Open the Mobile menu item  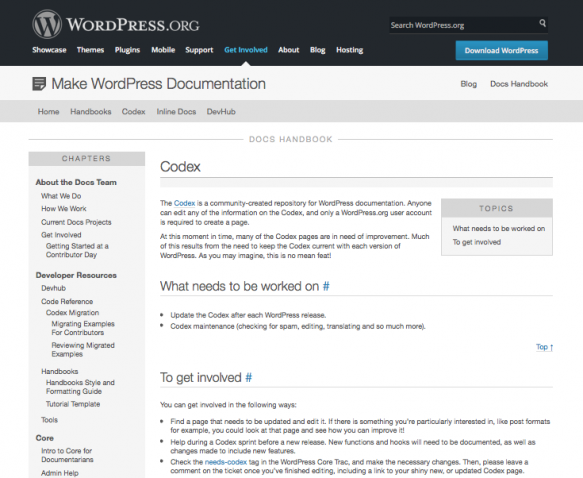(x=163, y=50)
